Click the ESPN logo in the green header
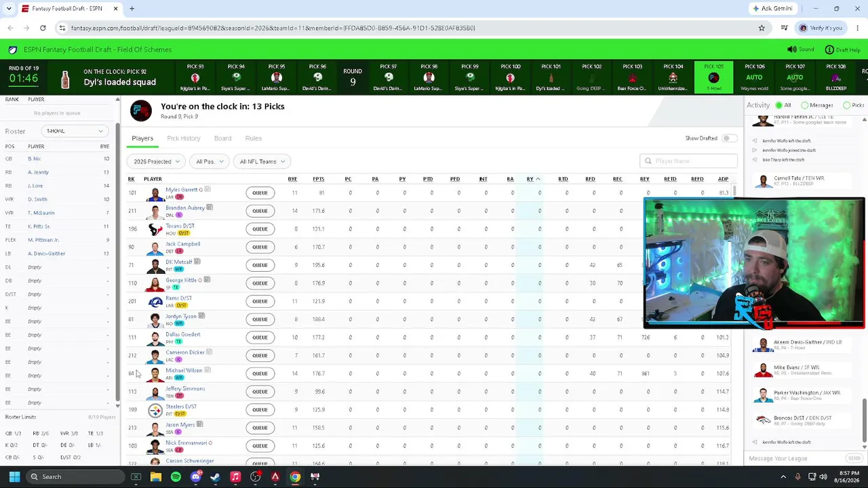Screen dimensions: 868x488 click(x=13, y=49)
